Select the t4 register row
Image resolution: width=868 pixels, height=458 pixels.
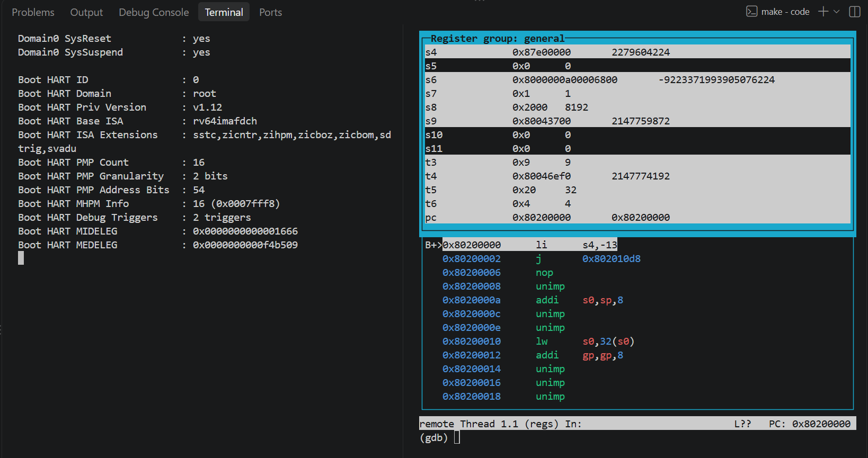[637, 176]
